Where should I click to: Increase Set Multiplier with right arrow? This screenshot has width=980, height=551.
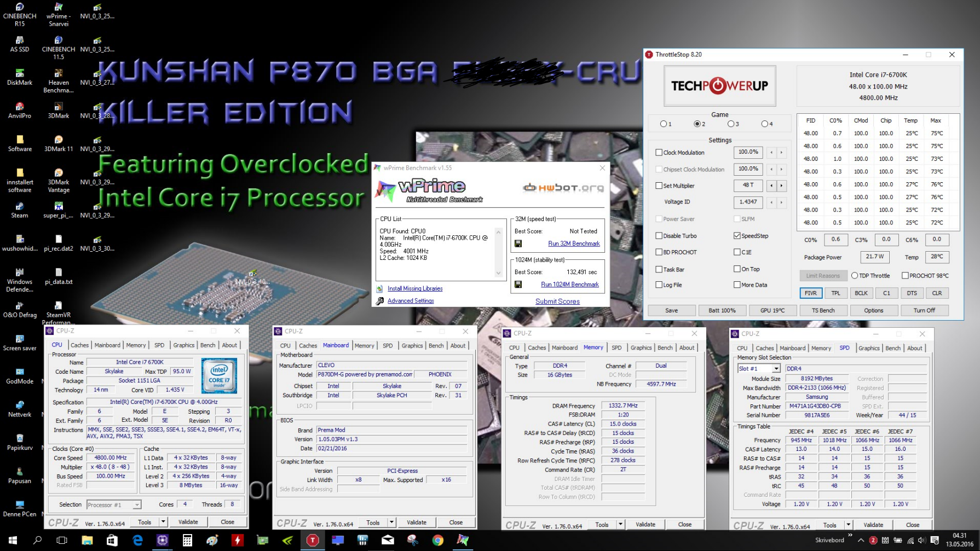[781, 186]
